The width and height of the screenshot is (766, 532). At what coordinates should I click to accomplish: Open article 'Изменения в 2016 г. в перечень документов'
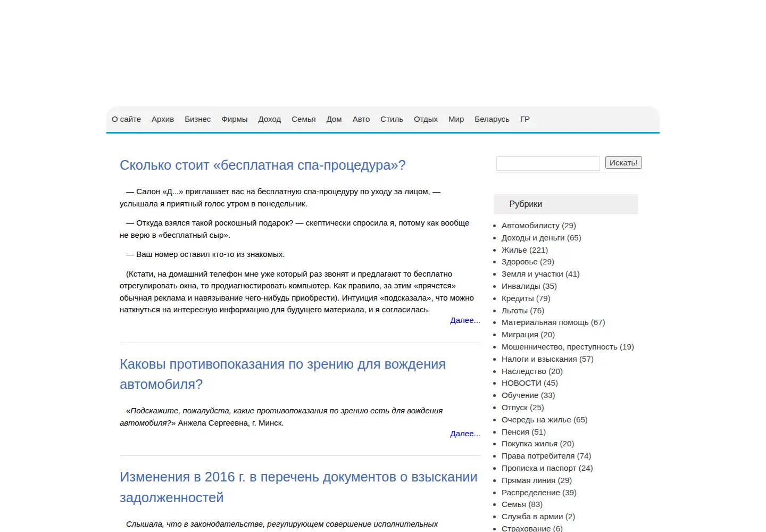click(298, 487)
